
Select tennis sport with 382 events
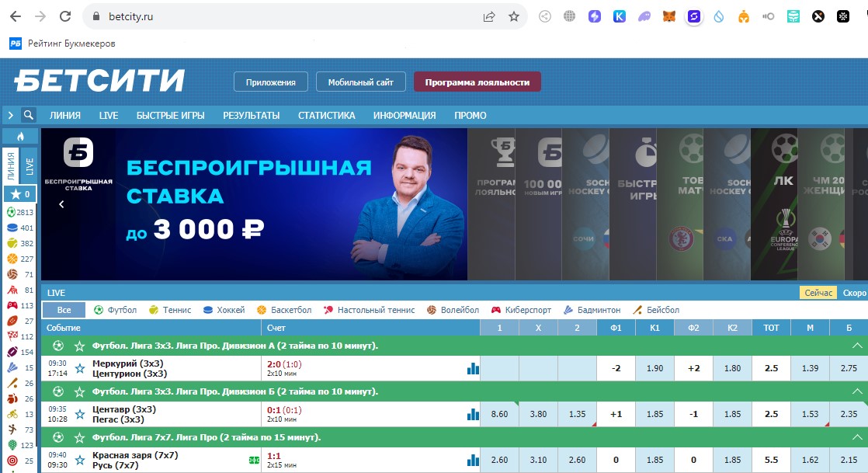[x=20, y=243]
